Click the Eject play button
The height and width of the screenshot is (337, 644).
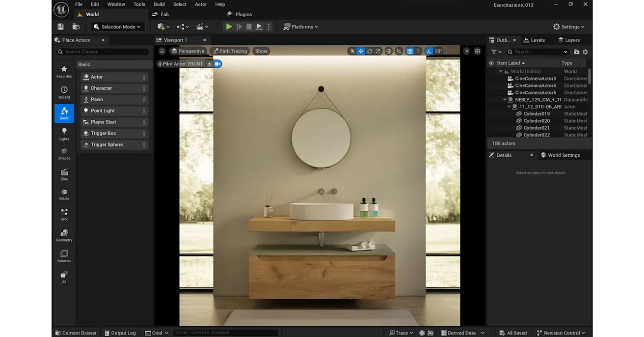click(x=259, y=27)
